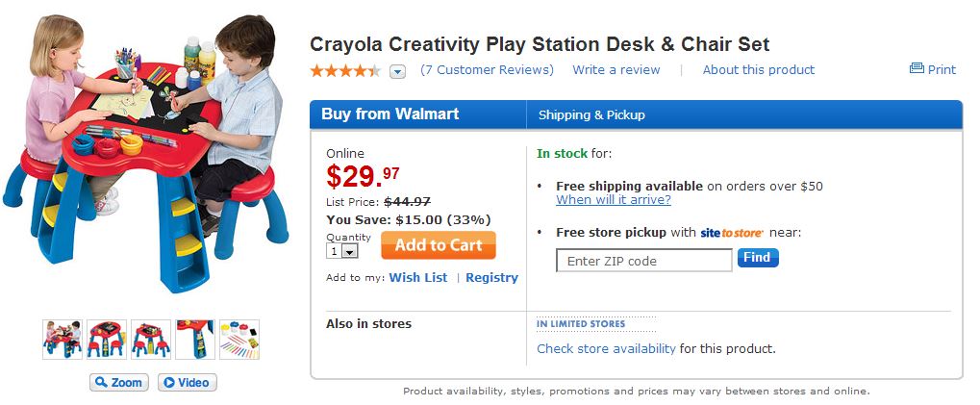Image resolution: width=980 pixels, height=405 pixels.
Task: Select the third thumbnail of the desk
Action: [151, 340]
